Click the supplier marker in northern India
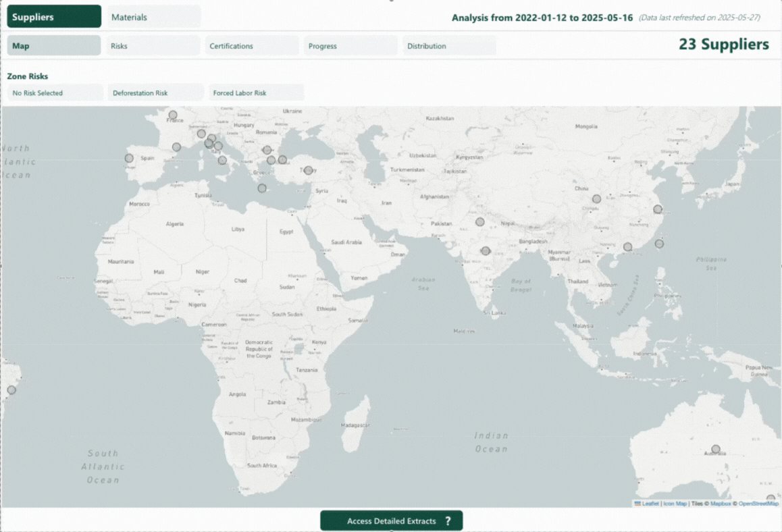Screen dimensions: 782x532 pos(480,221)
